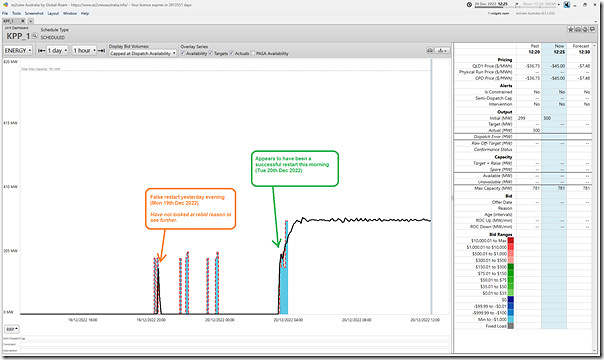Click the Bid Ranges section heading
The height and width of the screenshot is (360, 604).
coord(501,234)
